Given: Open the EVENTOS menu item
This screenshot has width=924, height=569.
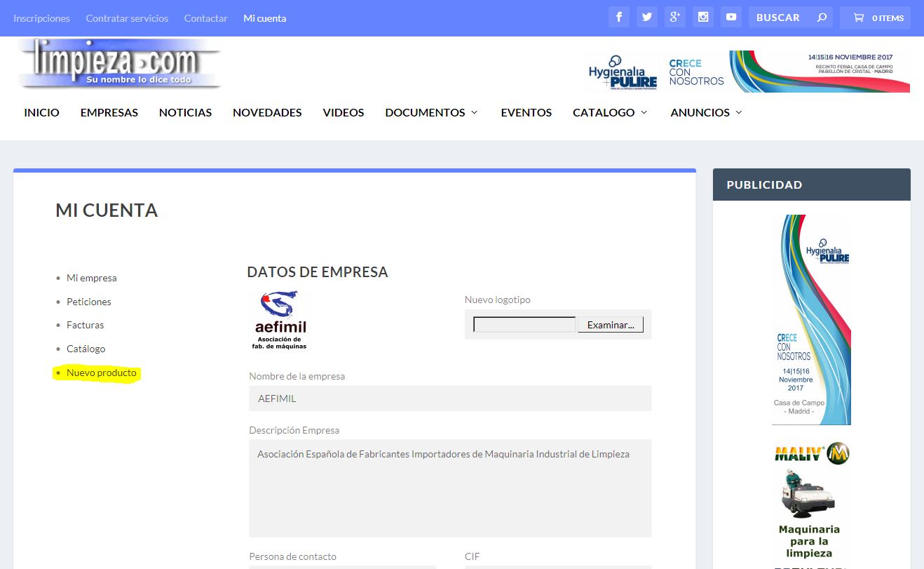Looking at the screenshot, I should point(526,112).
